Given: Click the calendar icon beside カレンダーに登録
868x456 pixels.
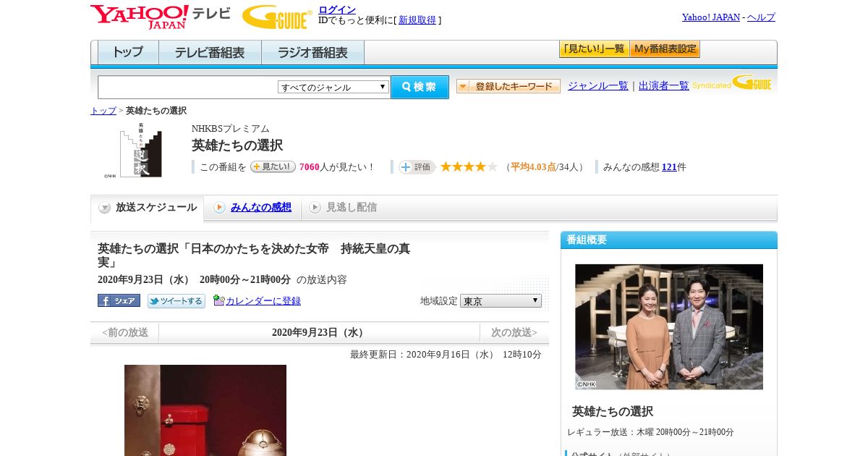Looking at the screenshot, I should click(x=218, y=300).
